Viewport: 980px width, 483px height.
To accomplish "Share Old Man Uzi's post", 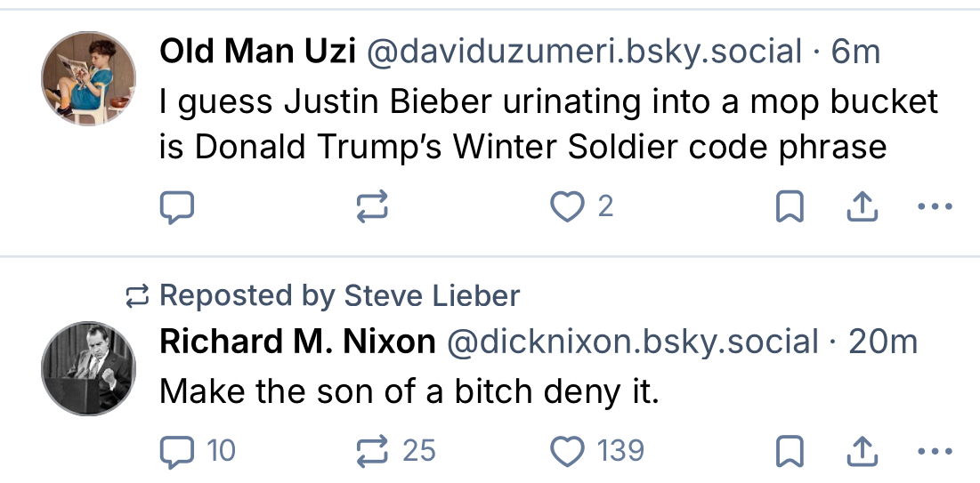I will (x=860, y=207).
